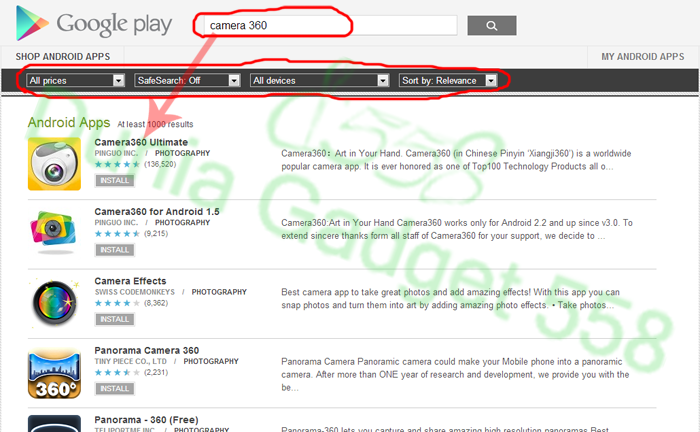Click the Camera360 Ultimate description text
This screenshot has height=432, width=700.
(456, 160)
